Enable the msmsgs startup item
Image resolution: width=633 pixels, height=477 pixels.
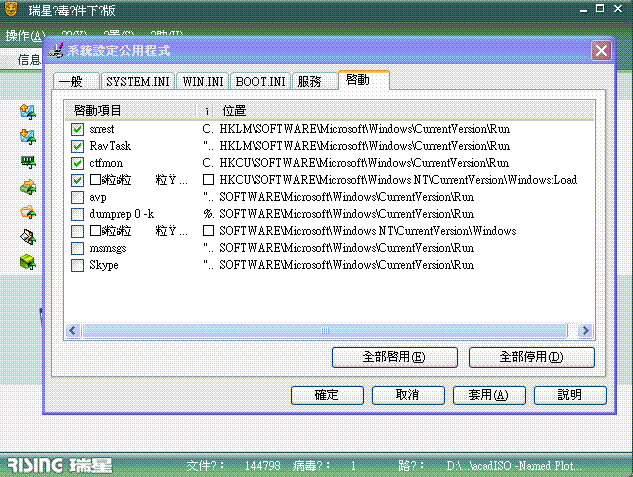tap(77, 248)
